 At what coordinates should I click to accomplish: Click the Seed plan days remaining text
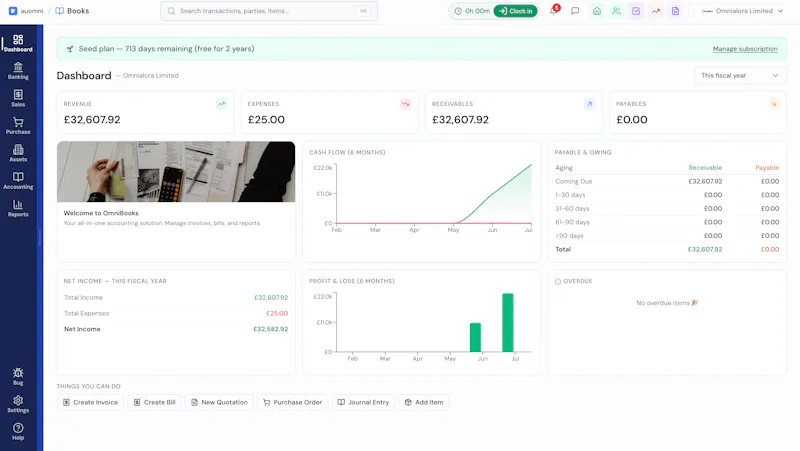[166, 49]
